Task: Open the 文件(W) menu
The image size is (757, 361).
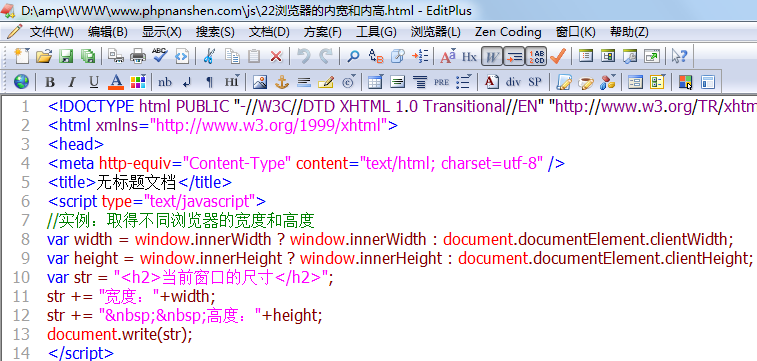Action: tap(51, 32)
